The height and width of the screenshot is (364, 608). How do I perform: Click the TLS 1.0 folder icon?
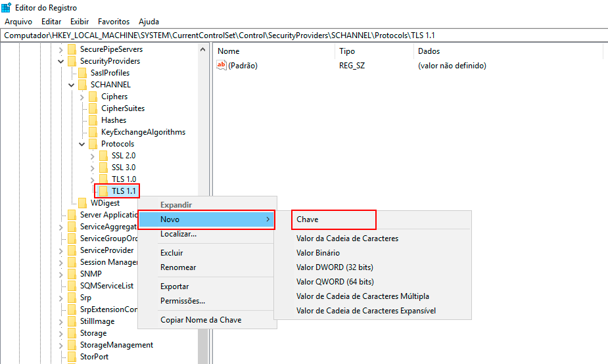[103, 179]
